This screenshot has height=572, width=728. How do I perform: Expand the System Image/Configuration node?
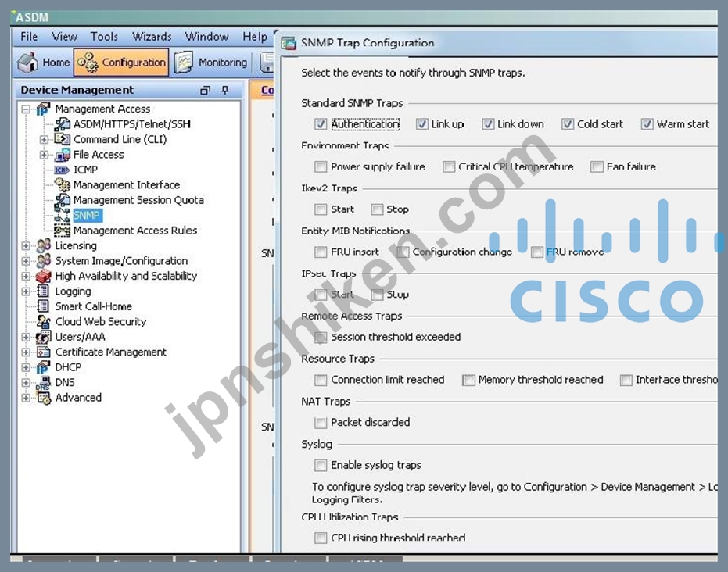click(x=26, y=261)
